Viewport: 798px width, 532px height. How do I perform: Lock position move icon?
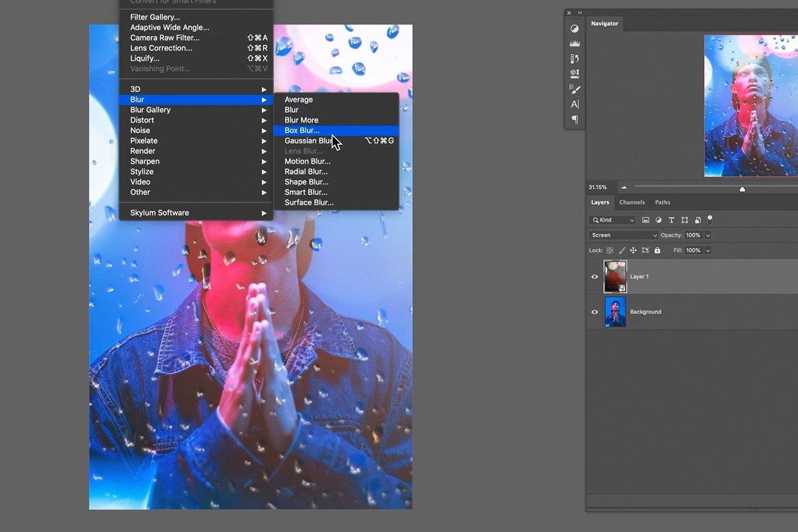click(x=633, y=251)
